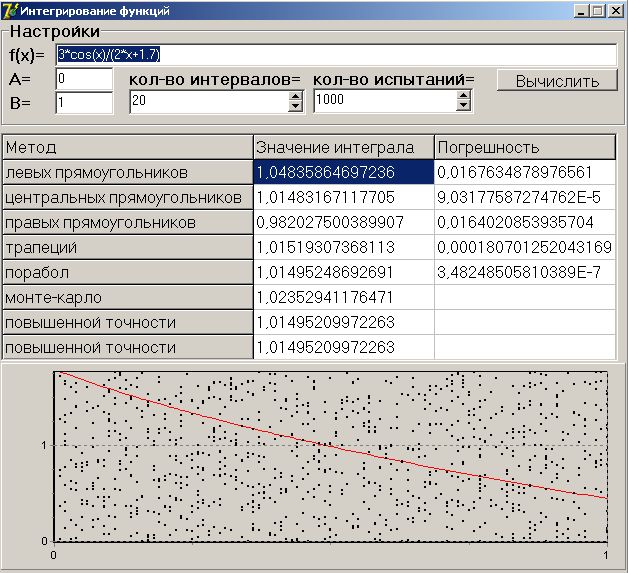Select the first повышенной точности row header
This screenshot has width=628, height=573.
click(x=128, y=322)
